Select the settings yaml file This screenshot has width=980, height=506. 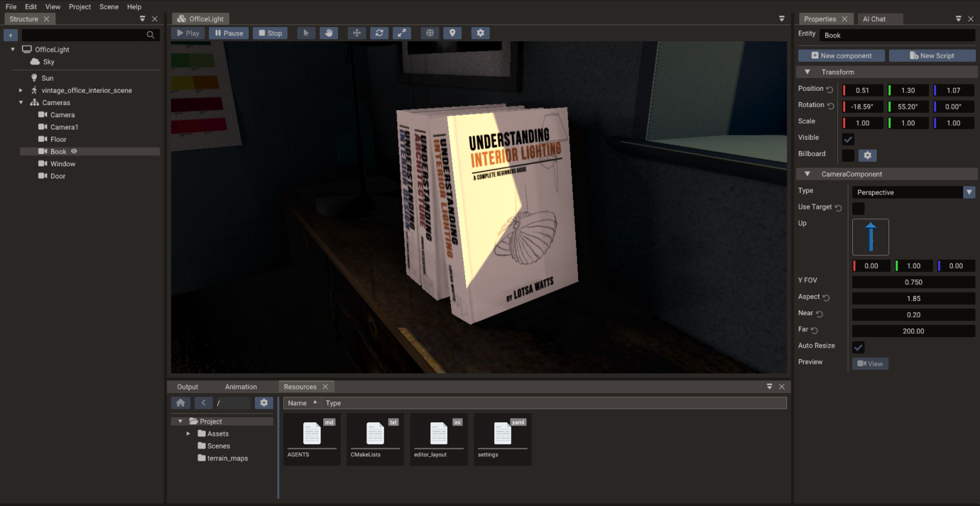click(x=503, y=439)
